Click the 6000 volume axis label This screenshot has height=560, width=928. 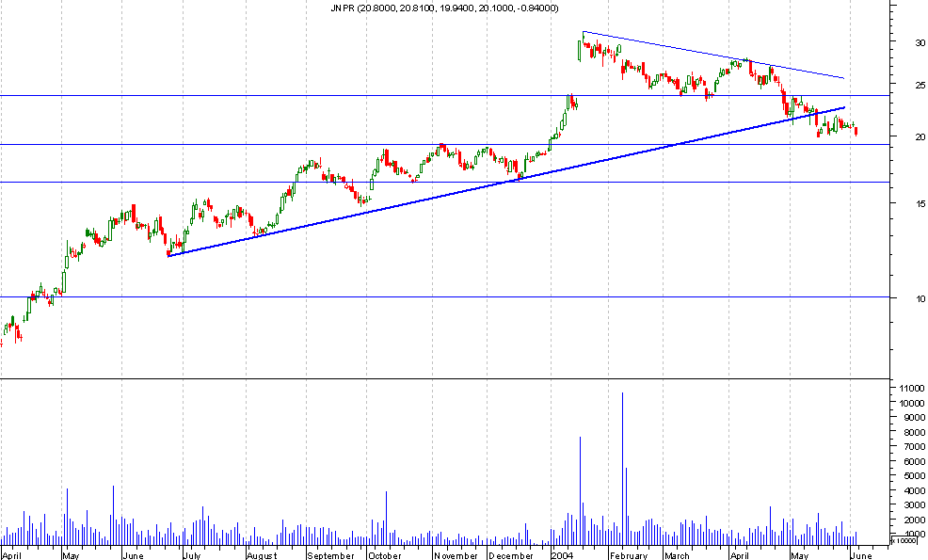pyautogui.click(x=915, y=461)
